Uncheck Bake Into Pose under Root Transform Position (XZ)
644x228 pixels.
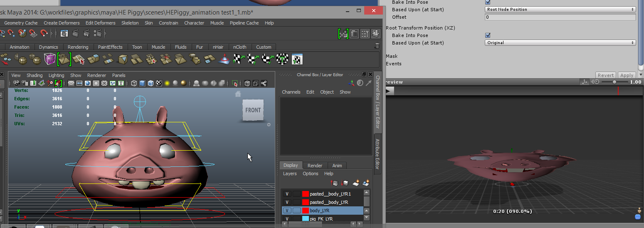click(x=488, y=35)
